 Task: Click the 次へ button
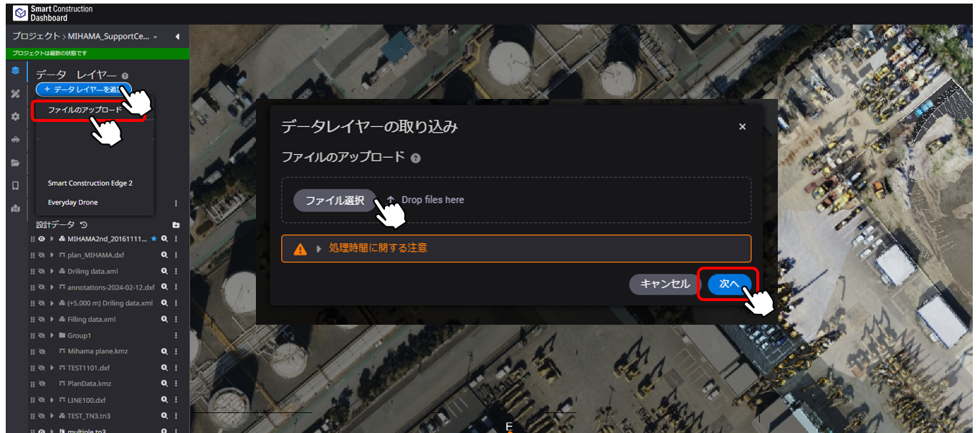[730, 284]
